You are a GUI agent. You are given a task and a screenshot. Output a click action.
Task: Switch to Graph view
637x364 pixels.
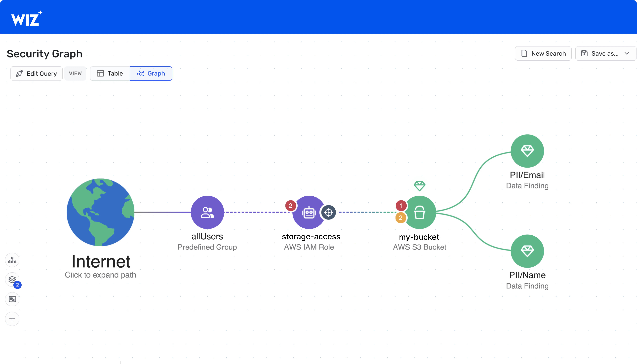pos(151,73)
